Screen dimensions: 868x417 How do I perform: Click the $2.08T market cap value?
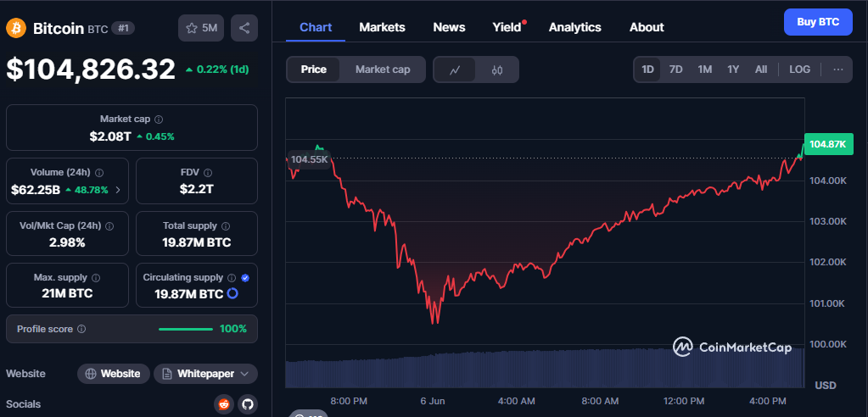(110, 136)
